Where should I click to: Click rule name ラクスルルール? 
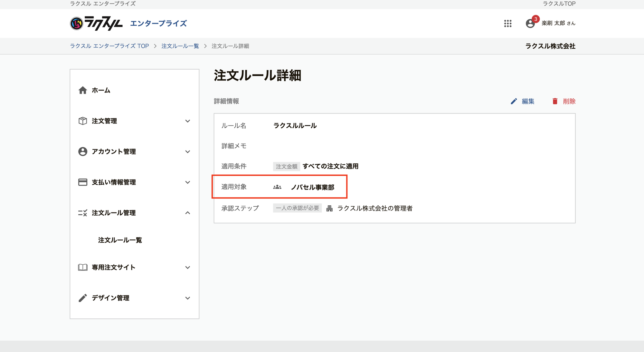tap(295, 126)
